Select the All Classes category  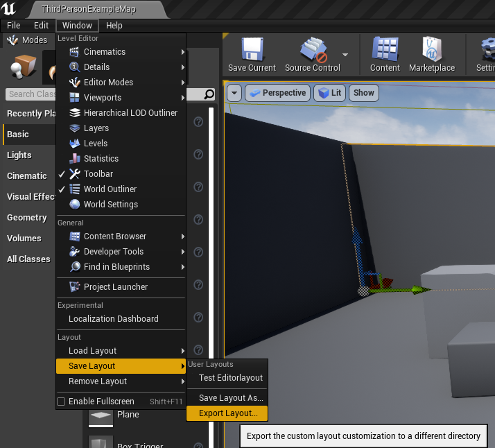(x=28, y=259)
